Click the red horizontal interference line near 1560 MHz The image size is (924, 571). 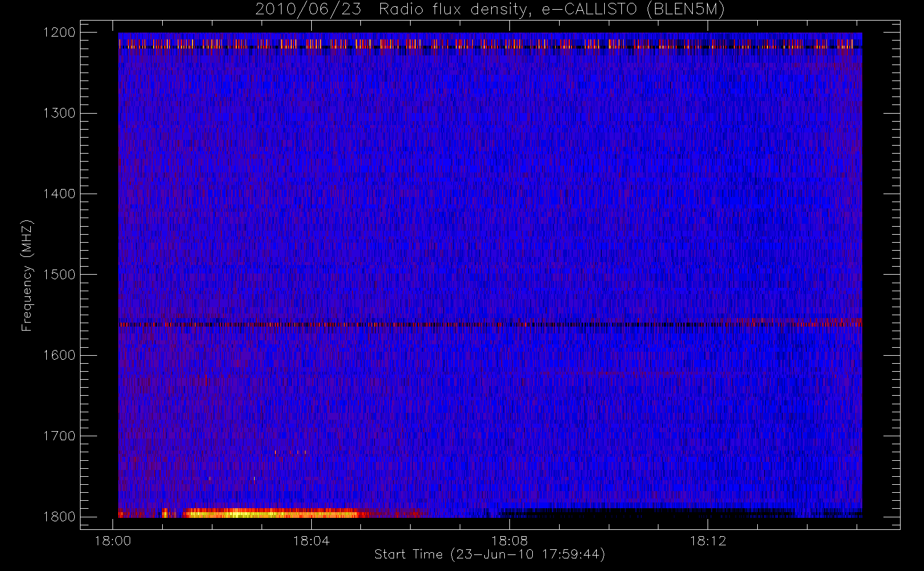(x=490, y=324)
